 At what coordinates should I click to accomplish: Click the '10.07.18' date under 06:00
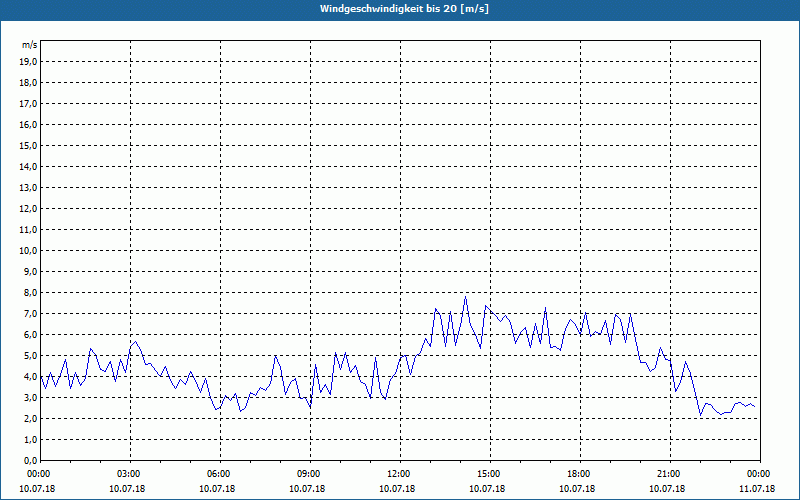(217, 489)
